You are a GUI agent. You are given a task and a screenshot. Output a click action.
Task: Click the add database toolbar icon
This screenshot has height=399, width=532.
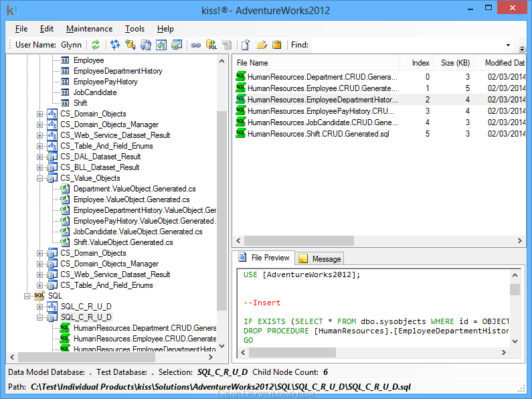point(130,45)
